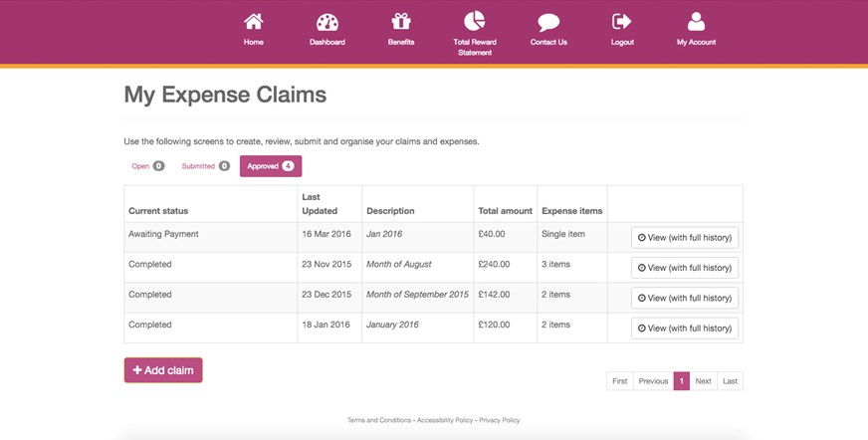View full history for Jan 2016 claim
Image resolution: width=868 pixels, height=440 pixels.
tap(685, 238)
